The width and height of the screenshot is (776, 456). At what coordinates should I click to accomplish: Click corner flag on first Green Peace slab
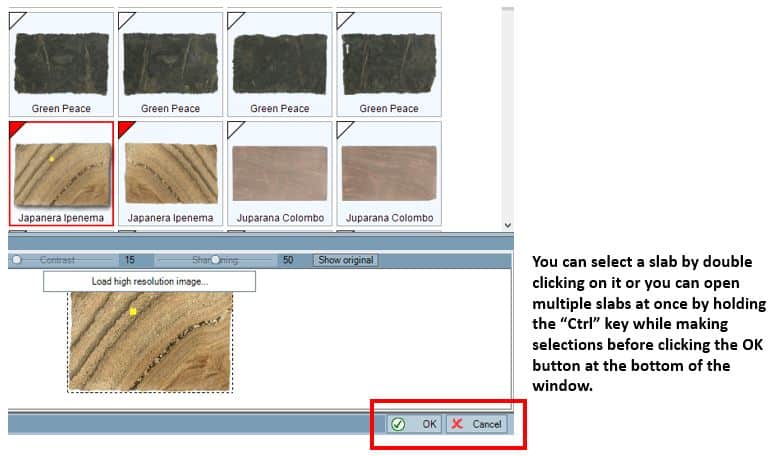pos(17,20)
